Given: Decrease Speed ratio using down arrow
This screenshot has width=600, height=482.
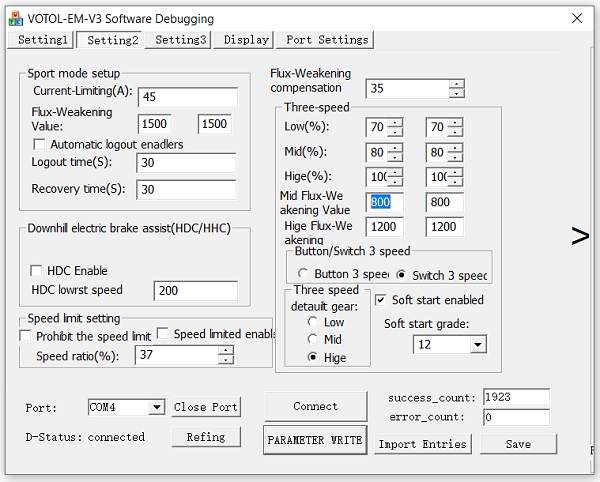Looking at the screenshot, I should click(x=226, y=360).
